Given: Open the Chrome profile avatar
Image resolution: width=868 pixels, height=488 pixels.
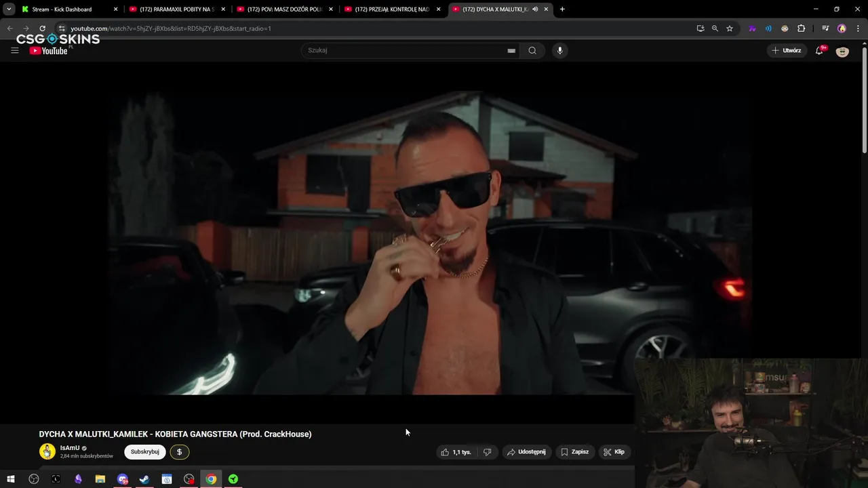Looking at the screenshot, I should coord(842,28).
